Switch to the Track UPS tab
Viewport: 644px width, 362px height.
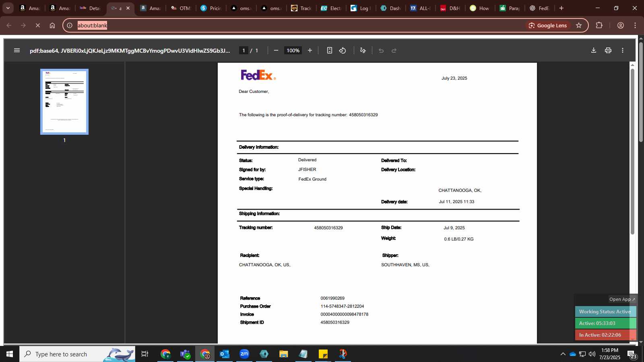pyautogui.click(x=301, y=8)
